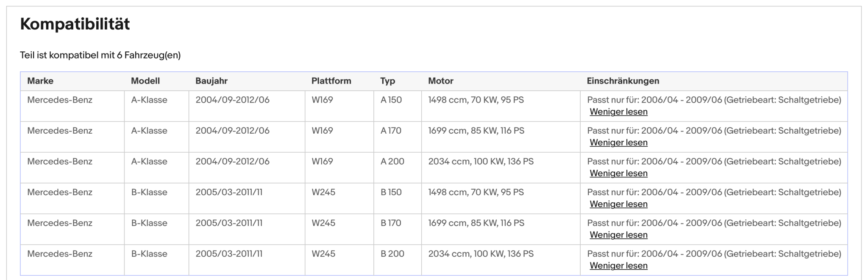Click motor '1699 ccm, 85 KW, 116 PS' in B 170 row

[x=476, y=223]
